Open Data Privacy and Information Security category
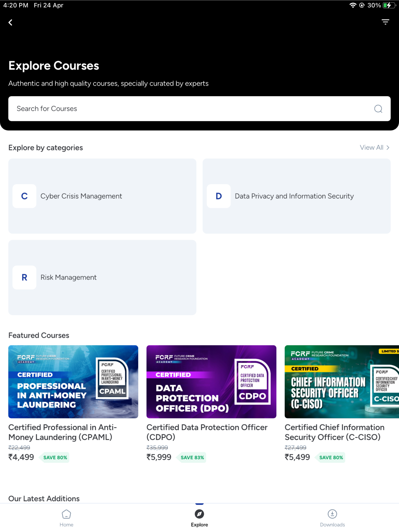 (297, 196)
